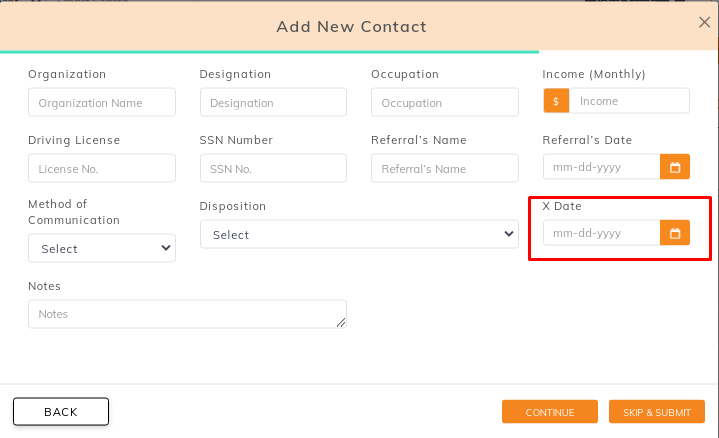The image size is (719, 438).
Task: Select the Occupation text field
Action: (x=445, y=102)
